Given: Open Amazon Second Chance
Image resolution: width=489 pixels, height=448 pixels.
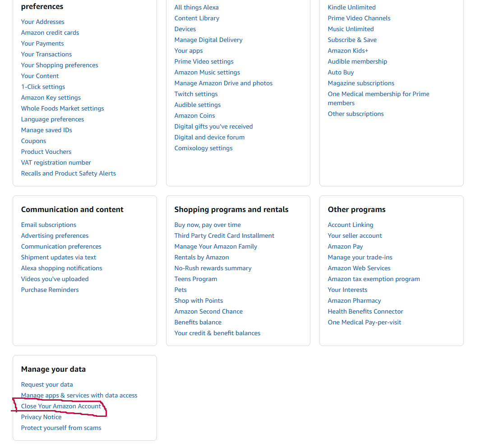Looking at the screenshot, I should pyautogui.click(x=208, y=311).
